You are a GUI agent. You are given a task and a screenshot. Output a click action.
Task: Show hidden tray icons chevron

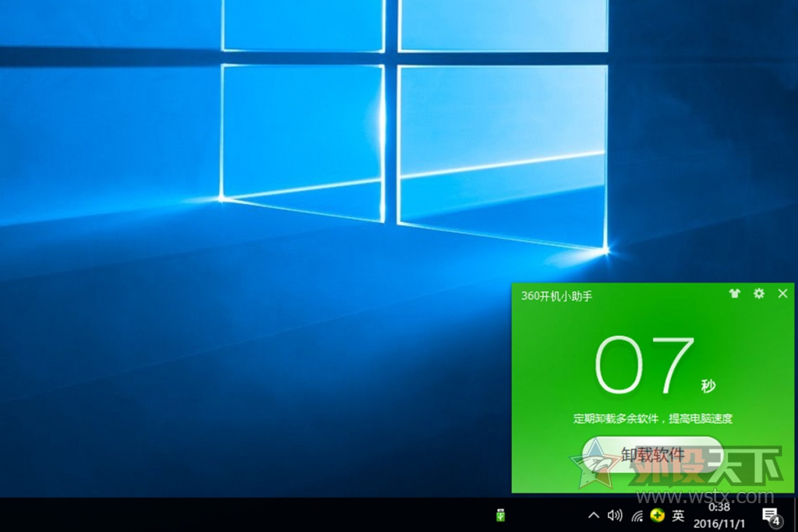pyautogui.click(x=593, y=515)
